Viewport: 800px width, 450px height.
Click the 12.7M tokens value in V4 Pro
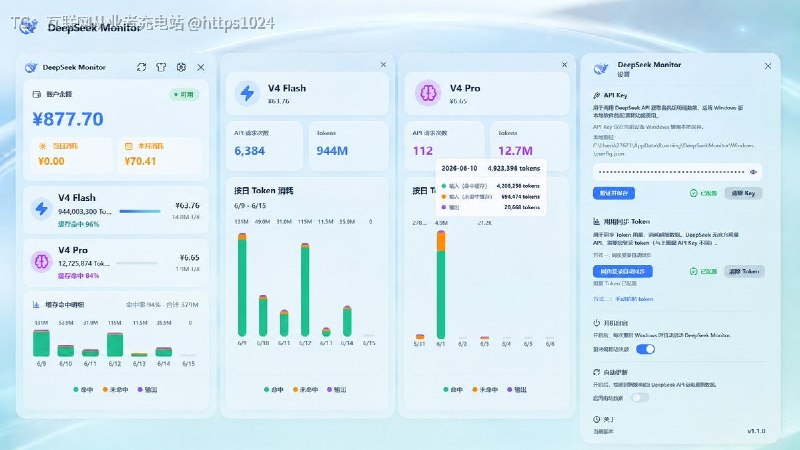(515, 151)
